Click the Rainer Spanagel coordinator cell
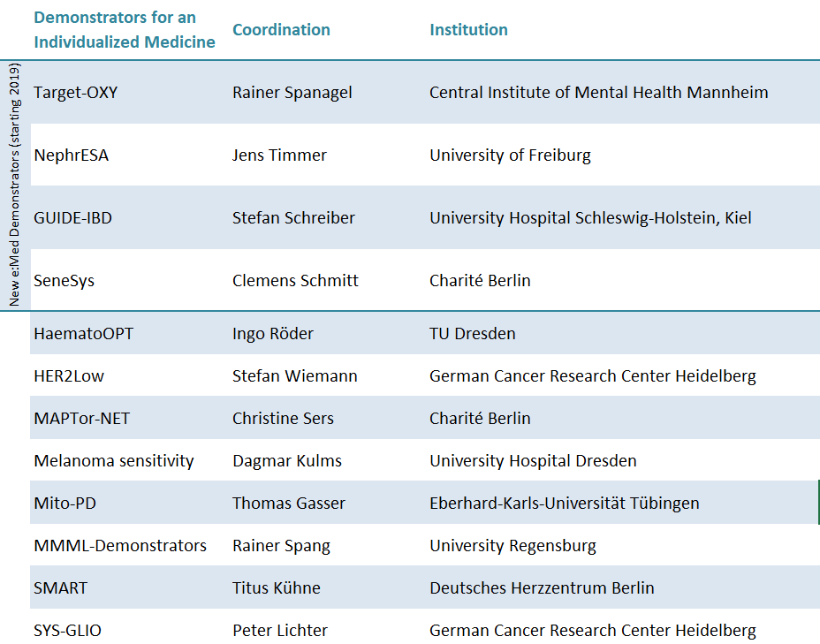Viewport: 820px width, 644px height. tap(292, 93)
